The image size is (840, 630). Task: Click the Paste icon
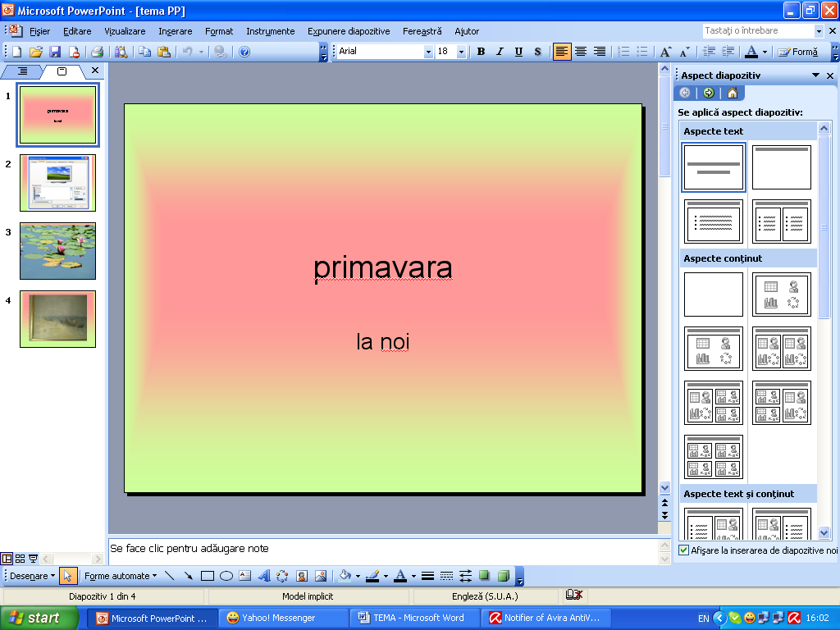click(x=164, y=52)
